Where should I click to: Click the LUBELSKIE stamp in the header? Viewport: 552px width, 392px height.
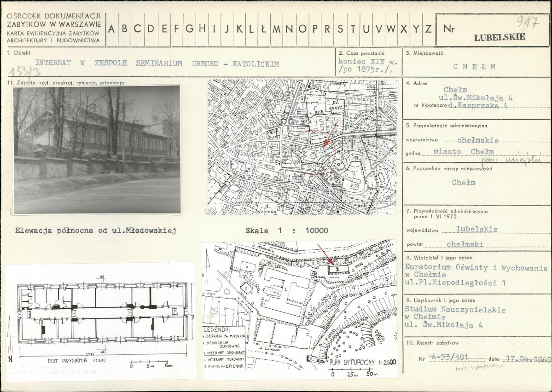tap(499, 38)
